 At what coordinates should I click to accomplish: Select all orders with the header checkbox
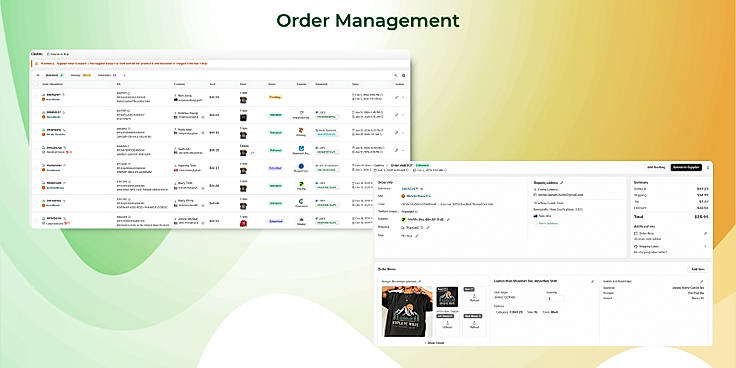37,84
